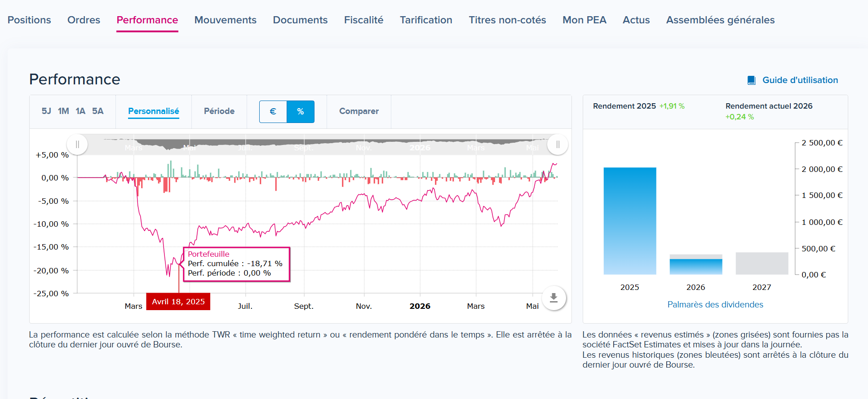Select the 5A time range
868x399 pixels.
(x=98, y=111)
